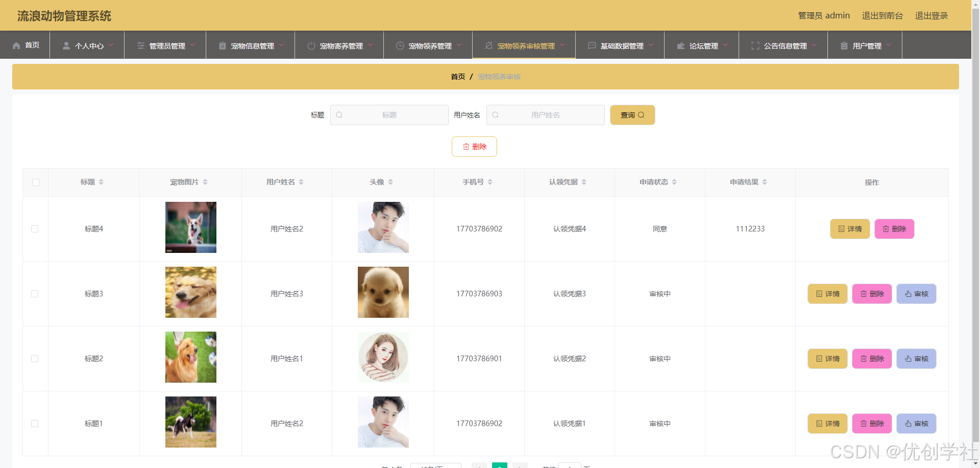Viewport: 980px width, 468px height.
Task: Click the page scrollbar down arrow
Action: click(x=975, y=464)
